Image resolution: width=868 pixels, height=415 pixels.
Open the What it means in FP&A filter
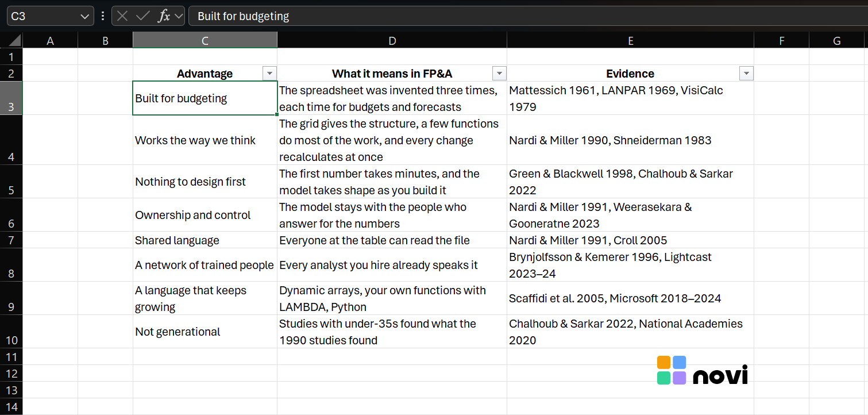coord(499,73)
